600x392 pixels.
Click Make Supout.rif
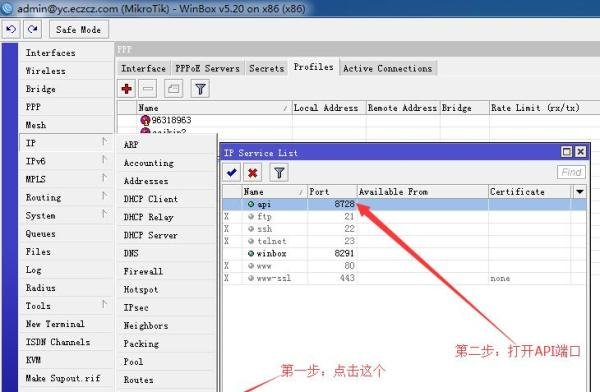[x=66, y=378]
